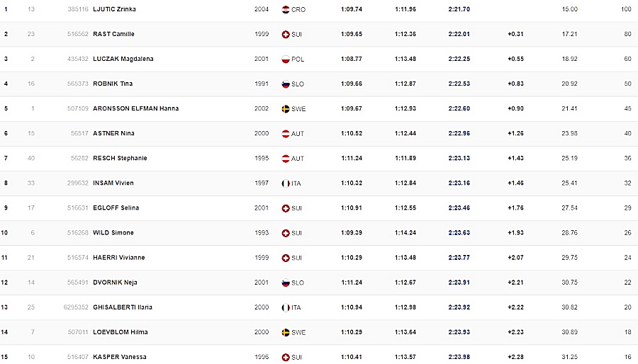Viewport: 638px width, 364px height.
Task: Click the total time 2:21.70 of the winner
Action: [459, 9]
